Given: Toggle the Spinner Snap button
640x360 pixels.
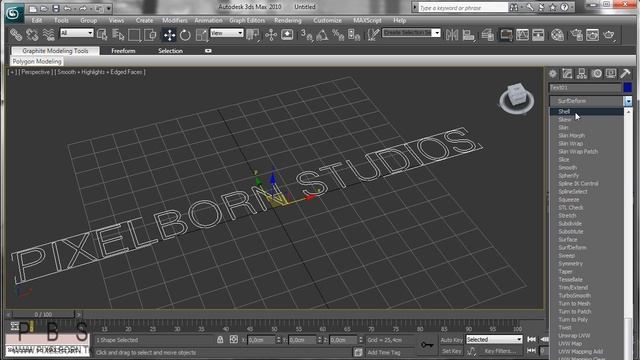Looking at the screenshot, I should click(x=354, y=35).
